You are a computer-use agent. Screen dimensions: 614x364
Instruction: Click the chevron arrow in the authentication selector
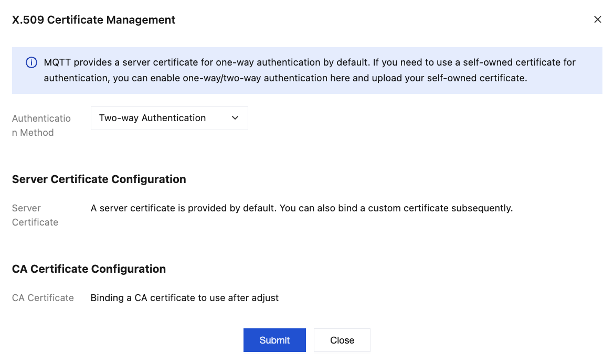[x=235, y=119]
